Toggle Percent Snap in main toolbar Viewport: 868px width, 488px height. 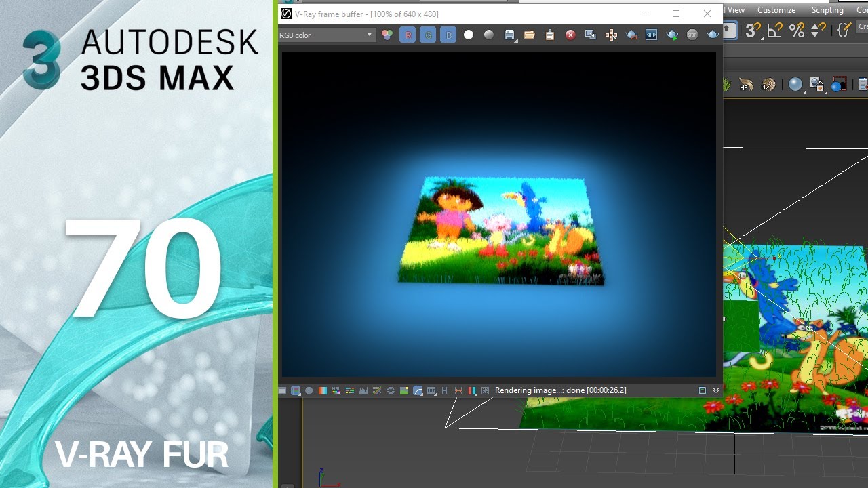[x=797, y=30]
